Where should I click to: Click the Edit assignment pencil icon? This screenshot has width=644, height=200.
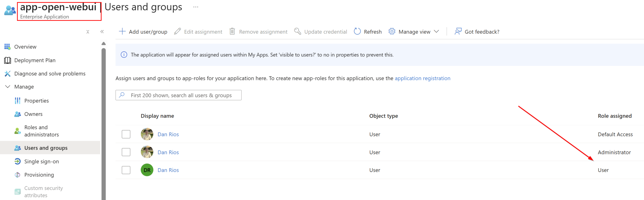tap(177, 31)
